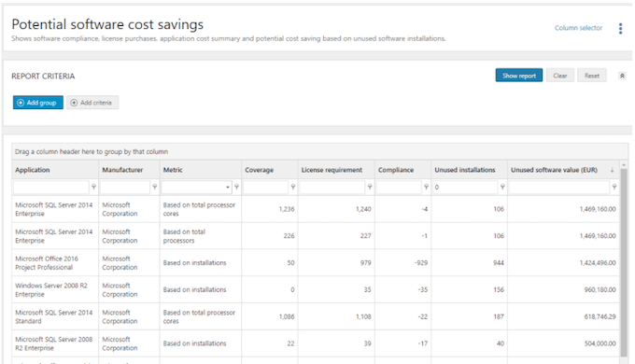Click the 1,424,496.00 value cell
The height and width of the screenshot is (364, 635).
point(563,263)
